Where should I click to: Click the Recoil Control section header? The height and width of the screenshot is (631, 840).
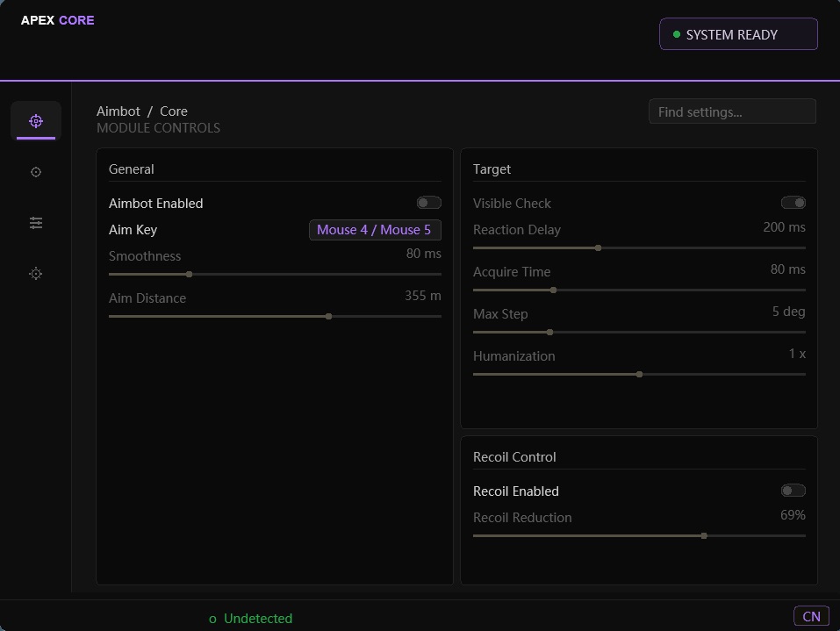pos(514,457)
